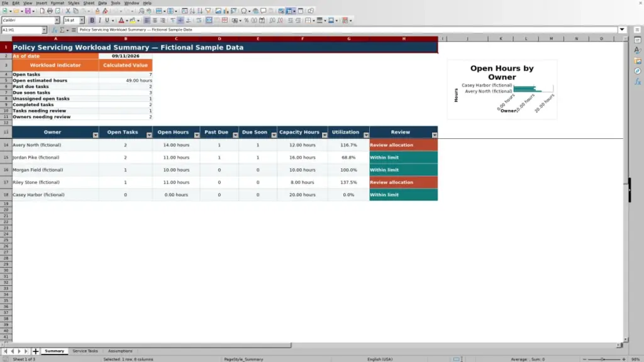The height and width of the screenshot is (362, 644).
Task: Toggle Underline formatting
Action: point(107,21)
